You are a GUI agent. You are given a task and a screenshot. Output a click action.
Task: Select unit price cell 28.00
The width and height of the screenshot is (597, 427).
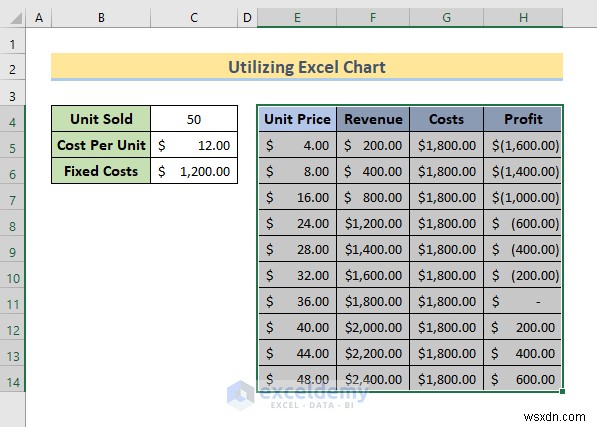click(297, 249)
